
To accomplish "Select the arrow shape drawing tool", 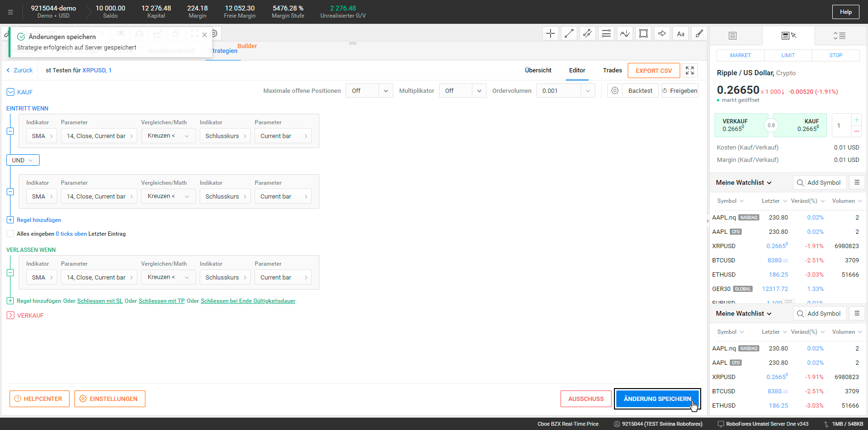I will click(x=662, y=33).
